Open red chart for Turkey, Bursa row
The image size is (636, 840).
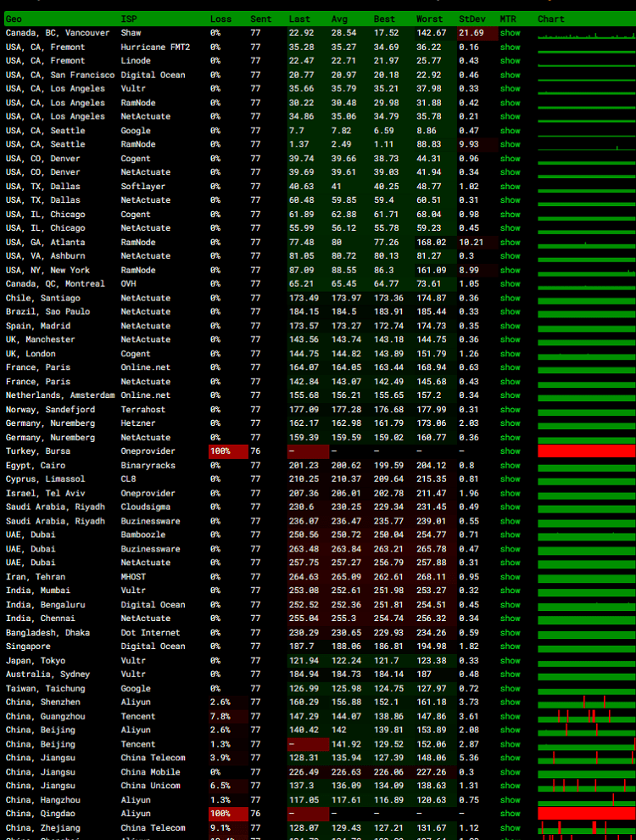586,451
